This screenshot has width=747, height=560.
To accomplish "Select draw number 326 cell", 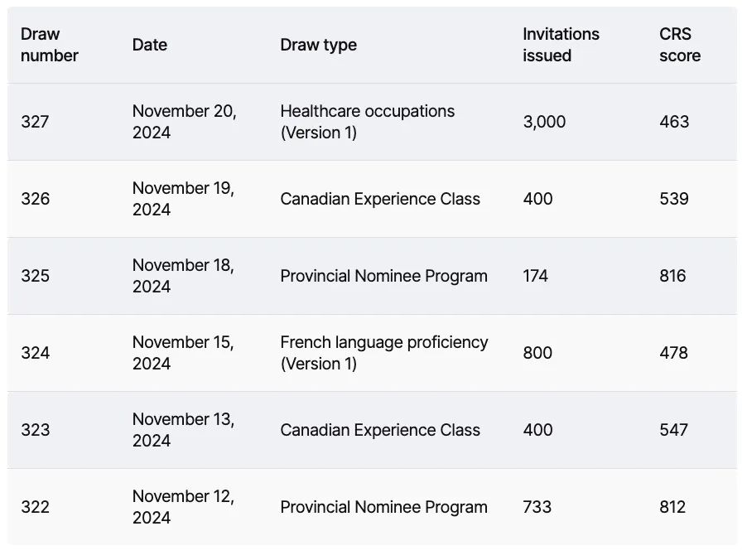I will [36, 199].
